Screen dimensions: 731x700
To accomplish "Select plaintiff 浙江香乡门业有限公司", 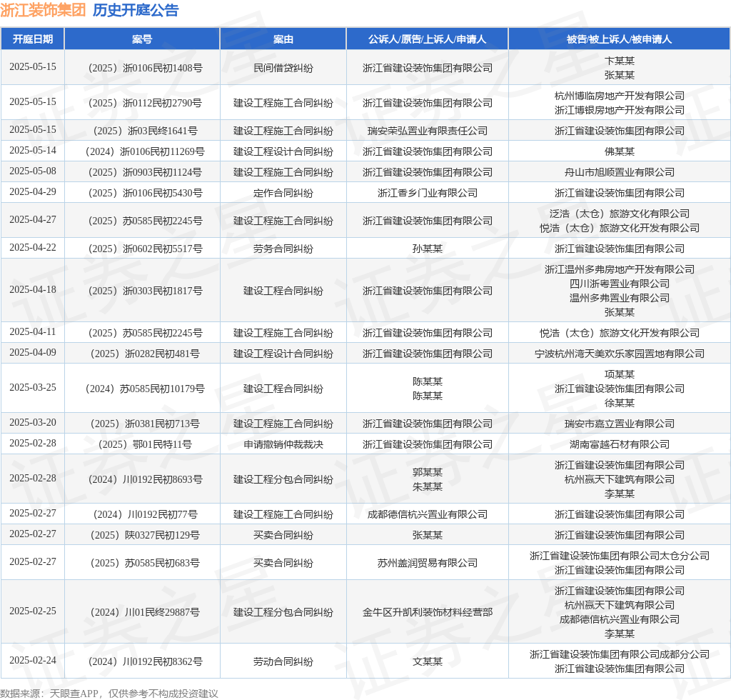I will (427, 193).
